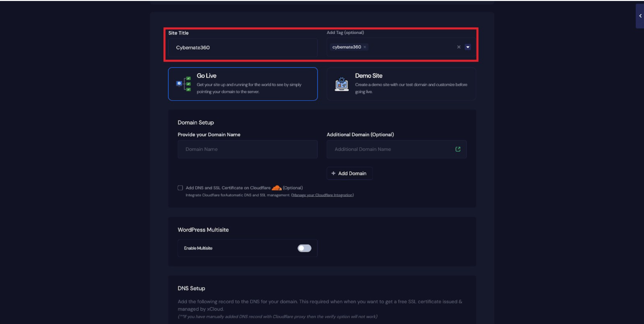Click the Site Title text field
Image resolution: width=644 pixels, height=324 pixels.
point(242,48)
